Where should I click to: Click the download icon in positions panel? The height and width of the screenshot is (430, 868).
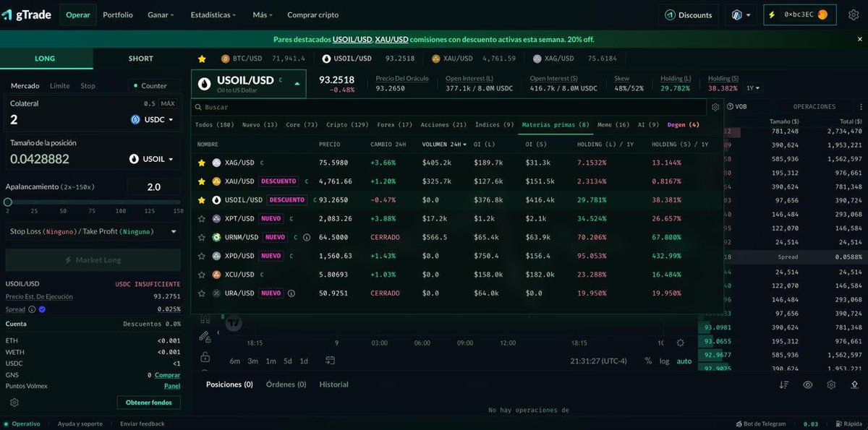pos(855,385)
